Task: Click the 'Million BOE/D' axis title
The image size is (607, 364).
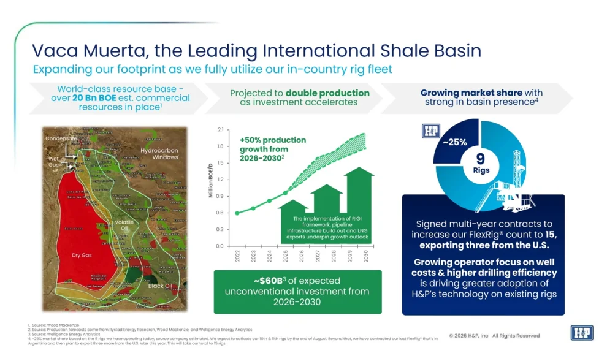Action: 210,180
